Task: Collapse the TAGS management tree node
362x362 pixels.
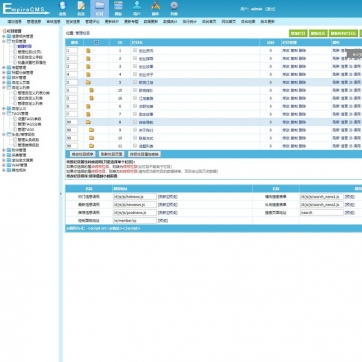Action: coord(4,114)
